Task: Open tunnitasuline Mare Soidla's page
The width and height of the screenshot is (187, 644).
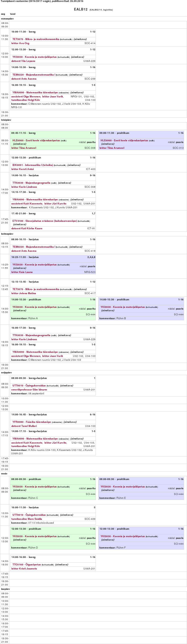Action: 27,519
